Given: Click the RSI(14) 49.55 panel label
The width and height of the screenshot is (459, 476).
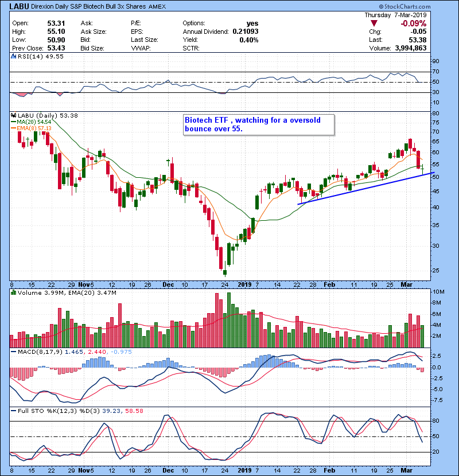Looking at the screenshot, I should point(41,56).
